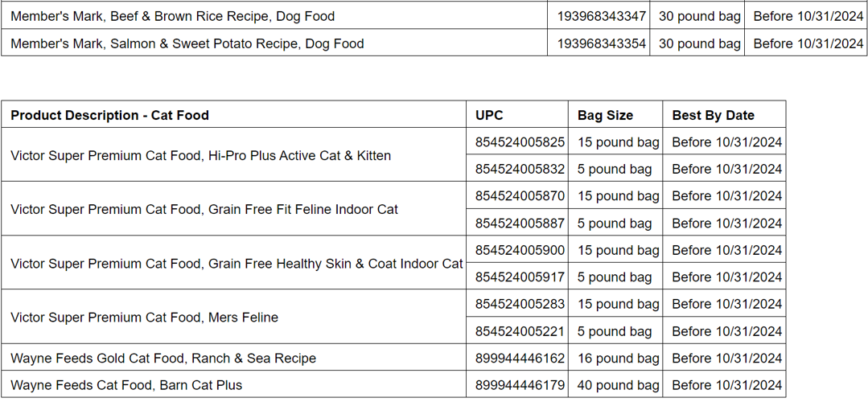Click UPC 193968343347 cell

pyautogui.click(x=601, y=16)
